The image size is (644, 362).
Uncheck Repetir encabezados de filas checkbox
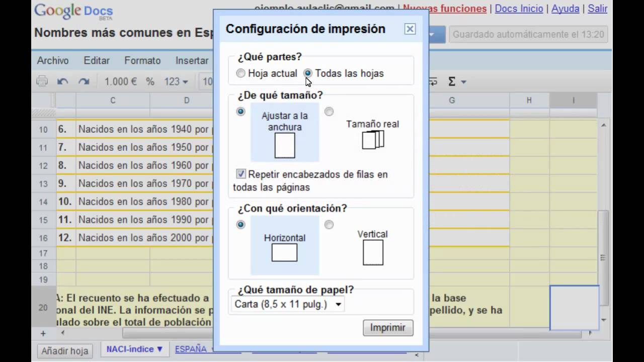pos(241,174)
